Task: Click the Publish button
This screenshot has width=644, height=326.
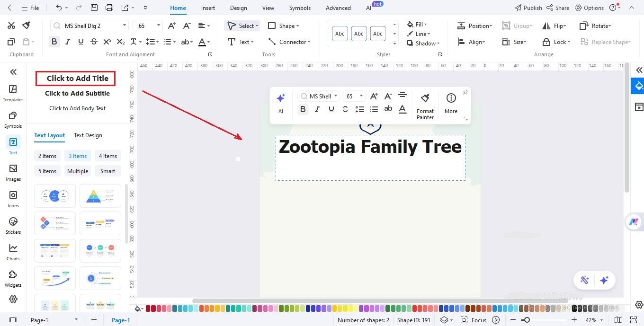Action: [x=528, y=8]
